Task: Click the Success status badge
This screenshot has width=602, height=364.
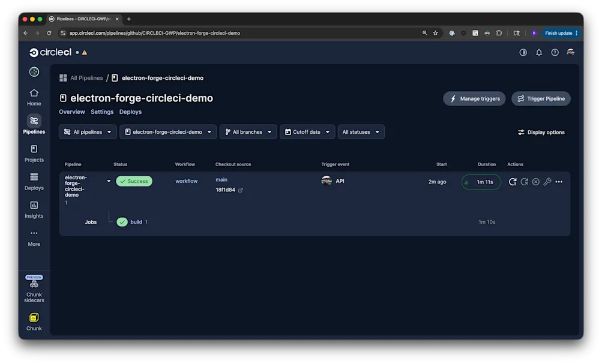Action: pos(134,181)
